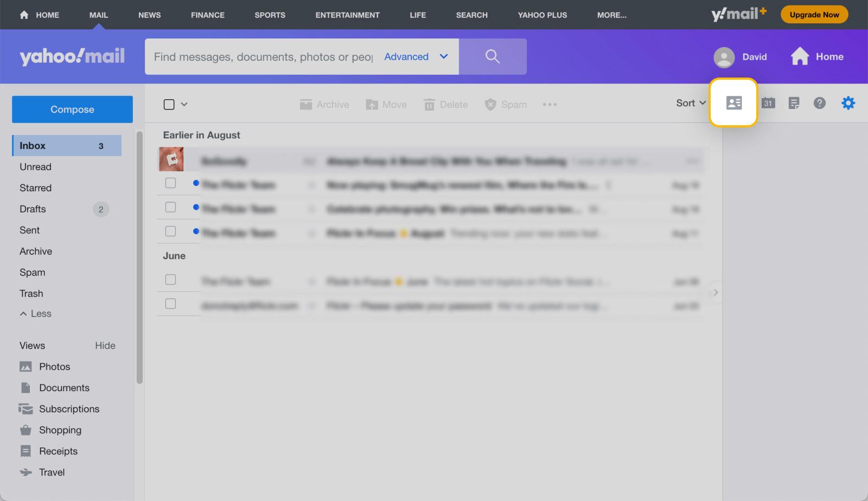Click the Help question mark icon
Screen dimensions: 868x501
coord(820,102)
